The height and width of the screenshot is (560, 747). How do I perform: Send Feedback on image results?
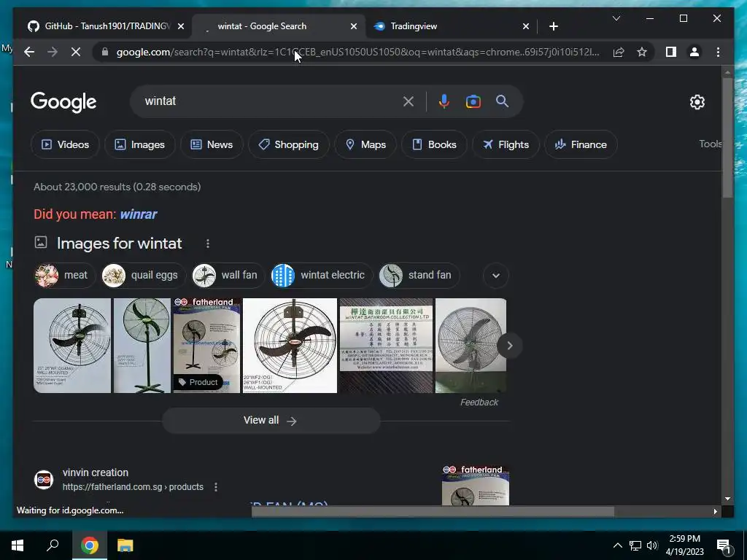479,402
